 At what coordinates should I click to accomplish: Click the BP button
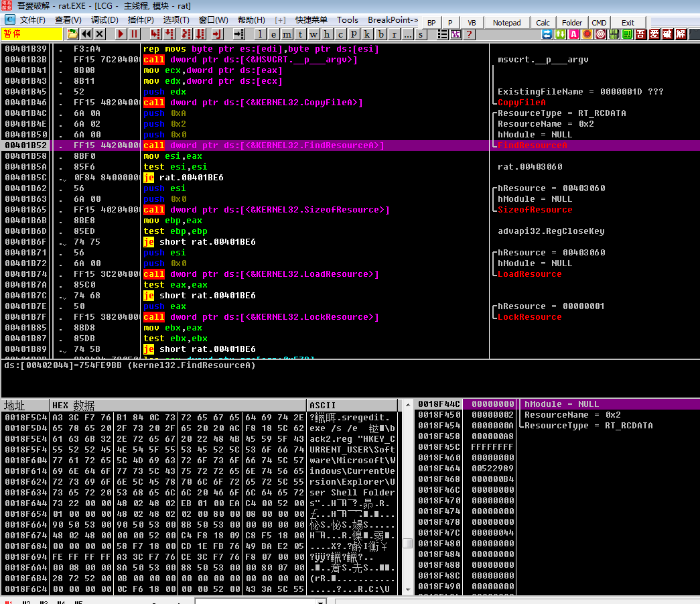coord(431,23)
